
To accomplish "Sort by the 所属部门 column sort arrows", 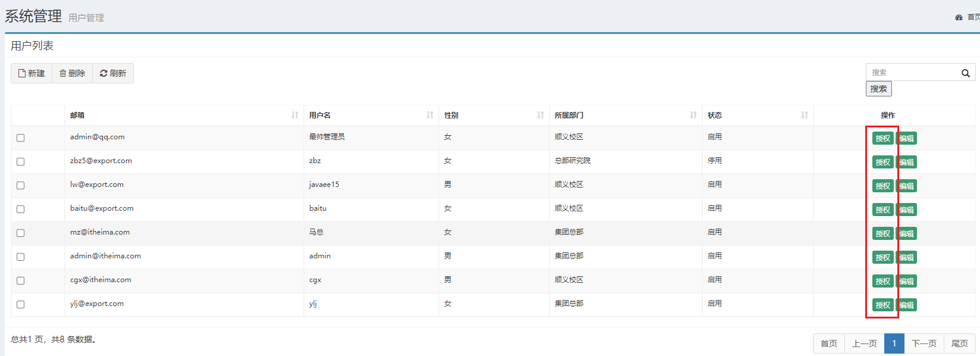I will 693,115.
